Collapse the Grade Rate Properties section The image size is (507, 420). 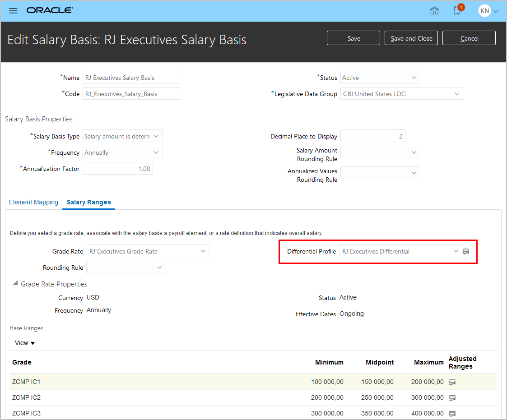pyautogui.click(x=15, y=284)
